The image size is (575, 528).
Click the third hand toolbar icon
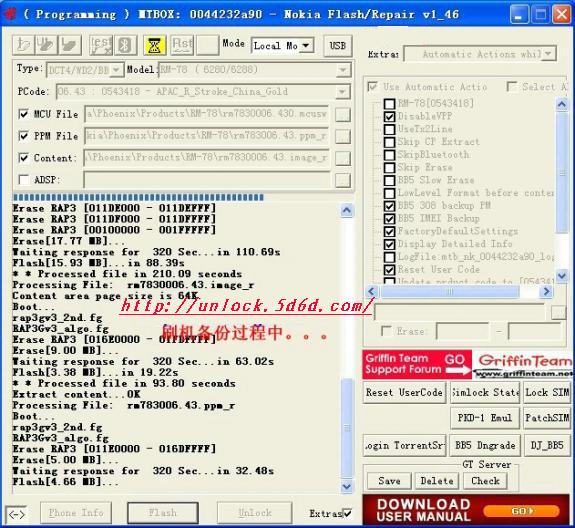pos(70,45)
